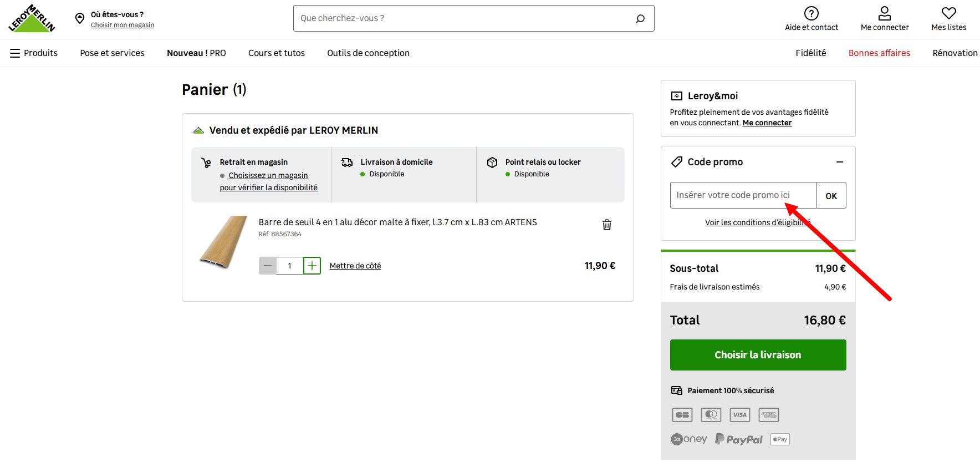This screenshot has height=472, width=980.
Task: Click the quantity field showing 1
Action: [x=289, y=266]
